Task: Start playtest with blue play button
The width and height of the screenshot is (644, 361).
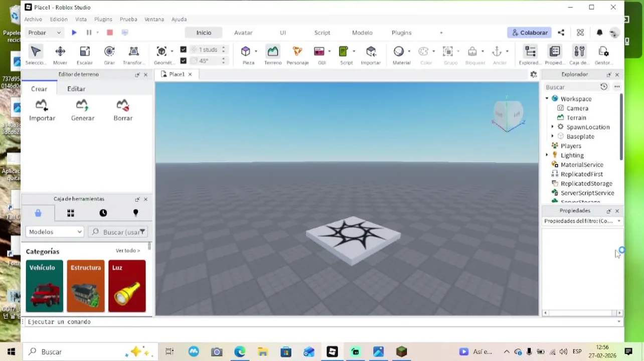Action: (74, 33)
